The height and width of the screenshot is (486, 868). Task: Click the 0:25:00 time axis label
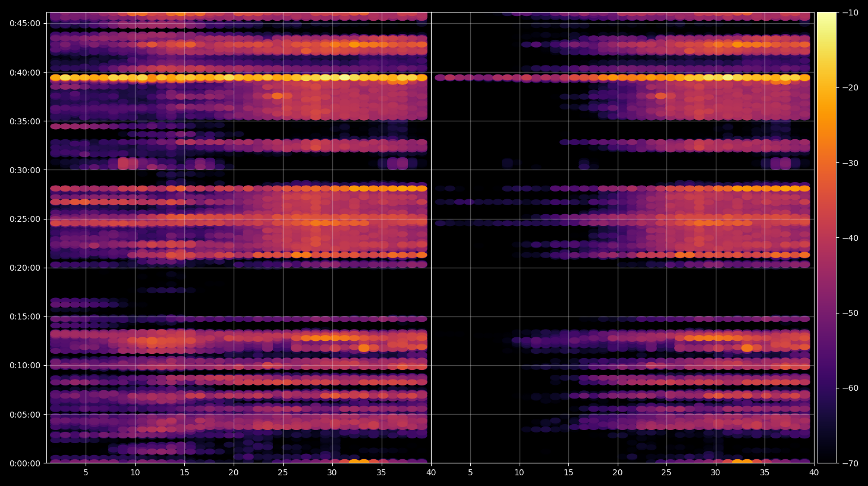coord(25,219)
